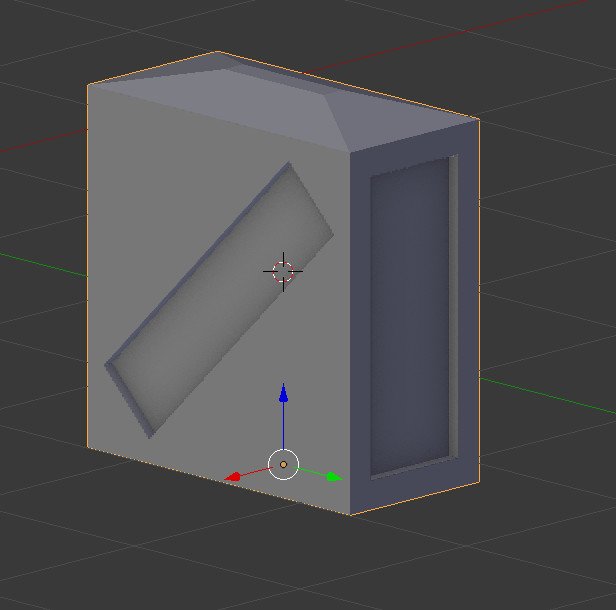This screenshot has height=610, width=616.
Task: Click the top-left corner vertex of the box
Action: [88, 86]
